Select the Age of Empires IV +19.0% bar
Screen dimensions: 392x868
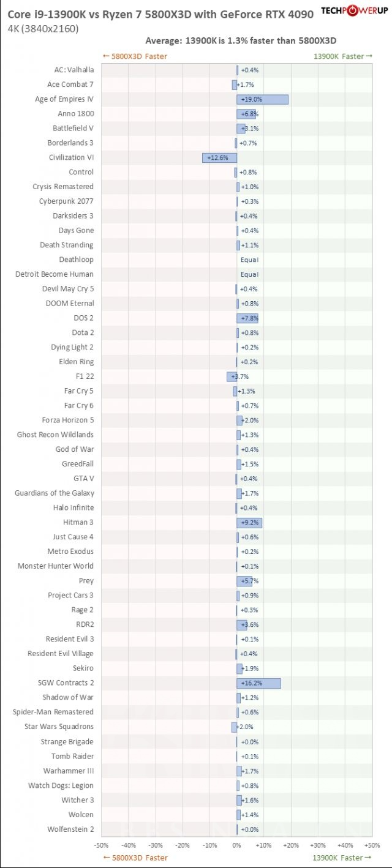(262, 99)
